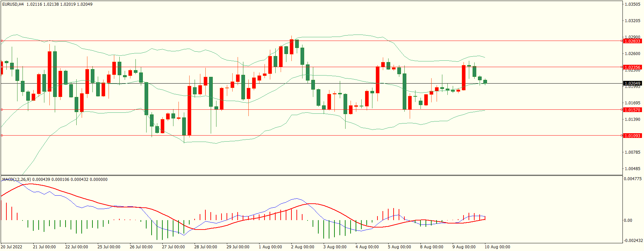This screenshot has height=251, width=644.
Task: Click the 10 Aug 00:00 time label
Action: [x=497, y=247]
